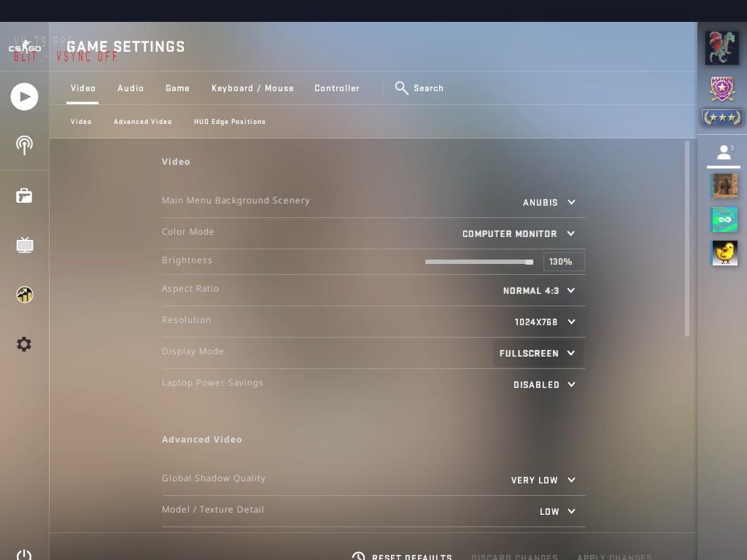
Task: Click the settings list scrollbar
Action: tap(687, 238)
